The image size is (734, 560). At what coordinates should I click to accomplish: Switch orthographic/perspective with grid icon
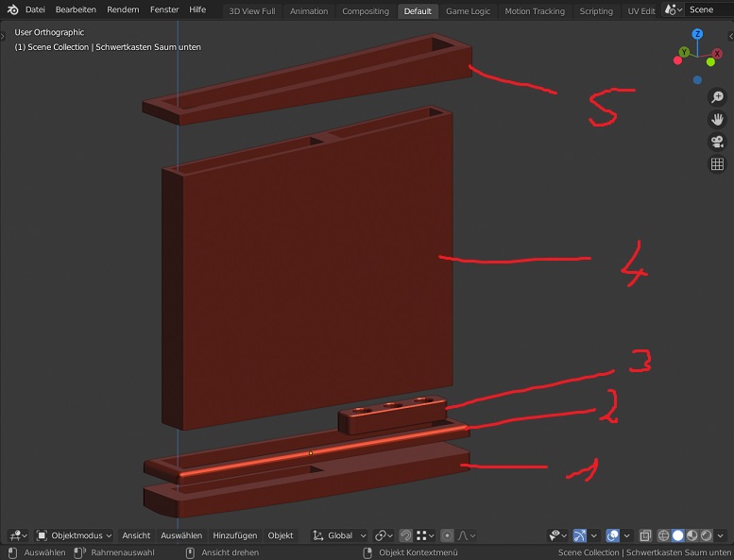[717, 164]
